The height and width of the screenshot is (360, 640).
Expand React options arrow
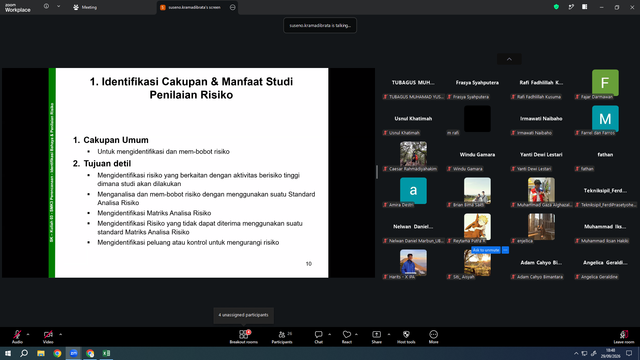356,334
